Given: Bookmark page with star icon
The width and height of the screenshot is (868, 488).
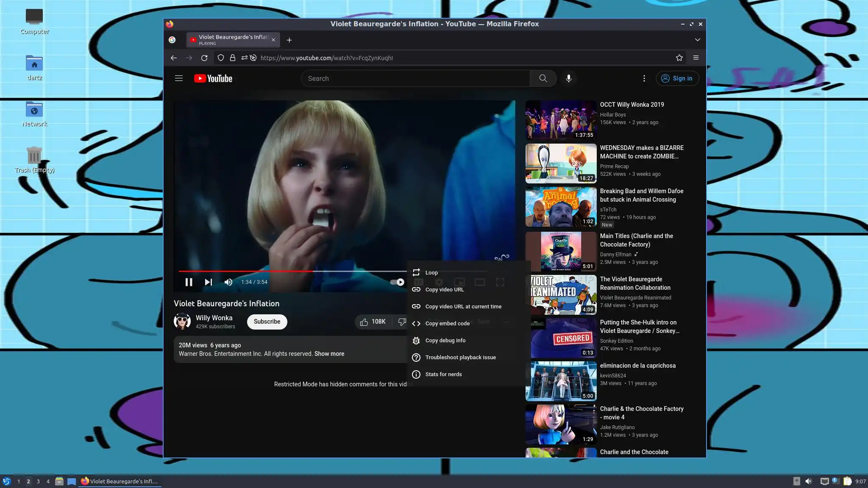Looking at the screenshot, I should (679, 58).
